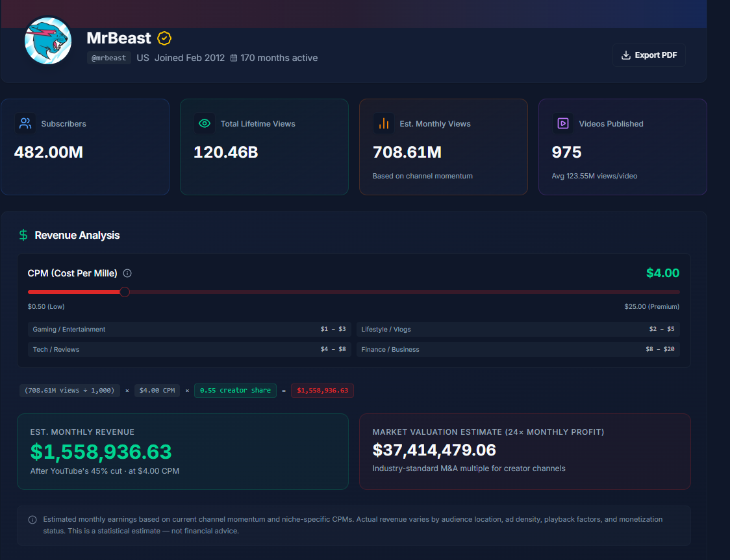Screen dimensions: 730x560
Task: Click the @mrbeast handle tag
Action: click(108, 58)
